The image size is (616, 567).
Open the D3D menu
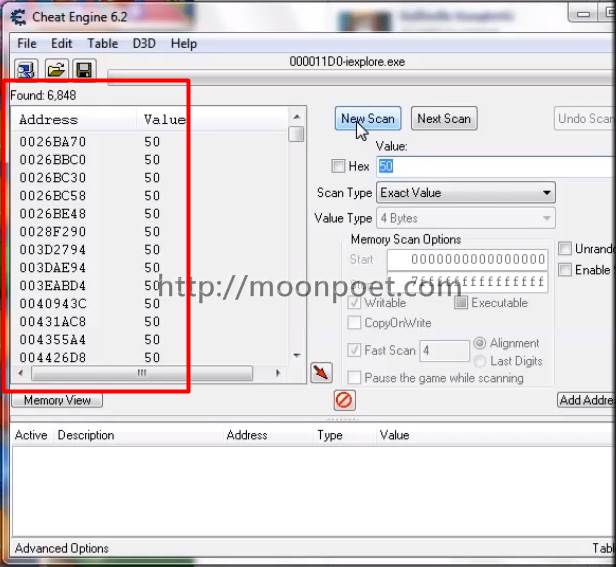point(144,44)
